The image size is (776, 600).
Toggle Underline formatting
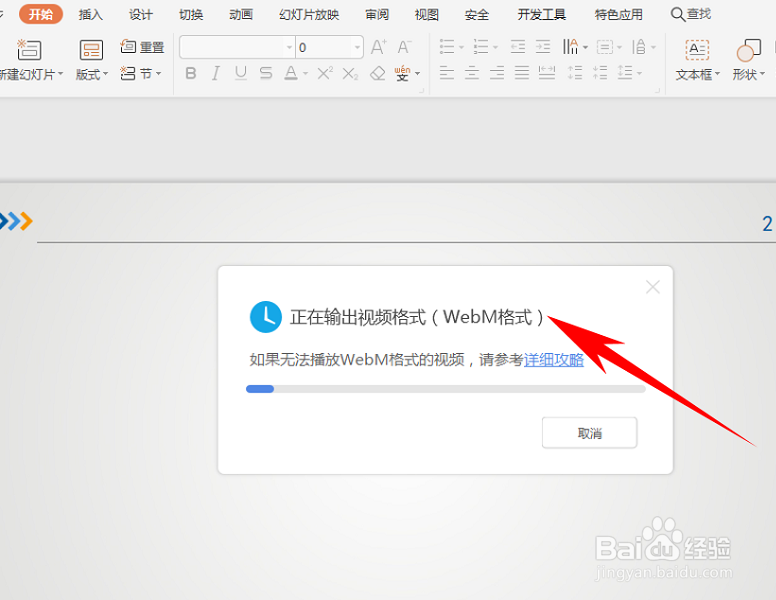tap(241, 74)
